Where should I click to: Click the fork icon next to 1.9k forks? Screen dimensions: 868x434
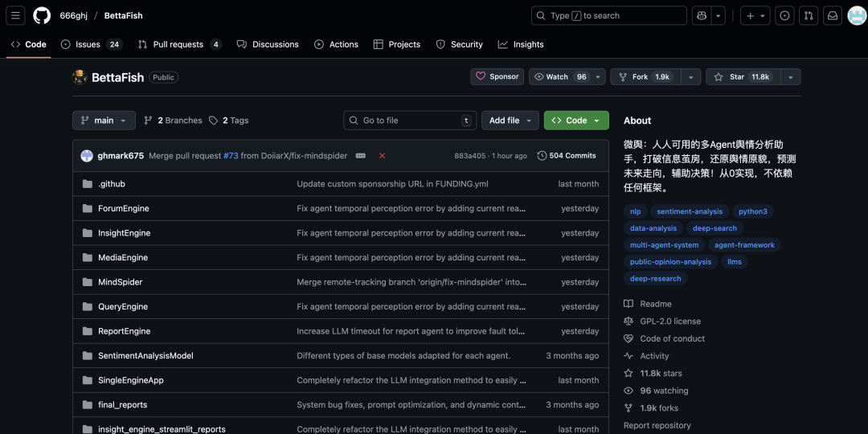[628, 408]
